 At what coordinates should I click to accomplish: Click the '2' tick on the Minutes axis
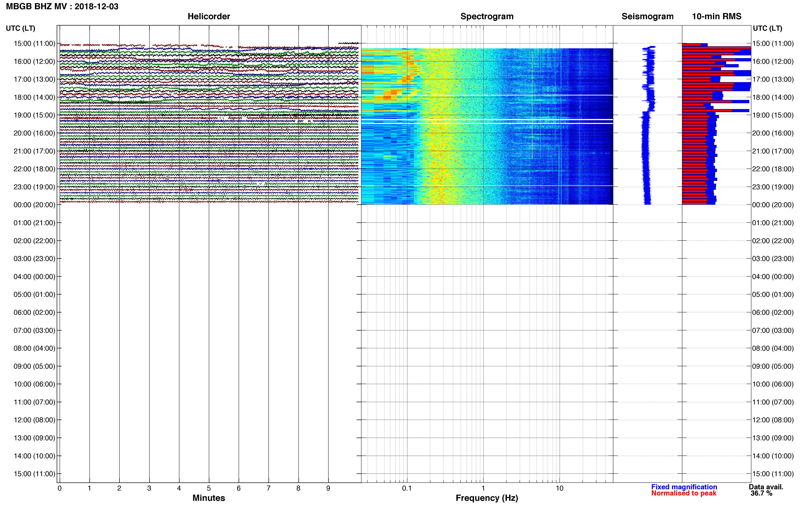coord(119,488)
